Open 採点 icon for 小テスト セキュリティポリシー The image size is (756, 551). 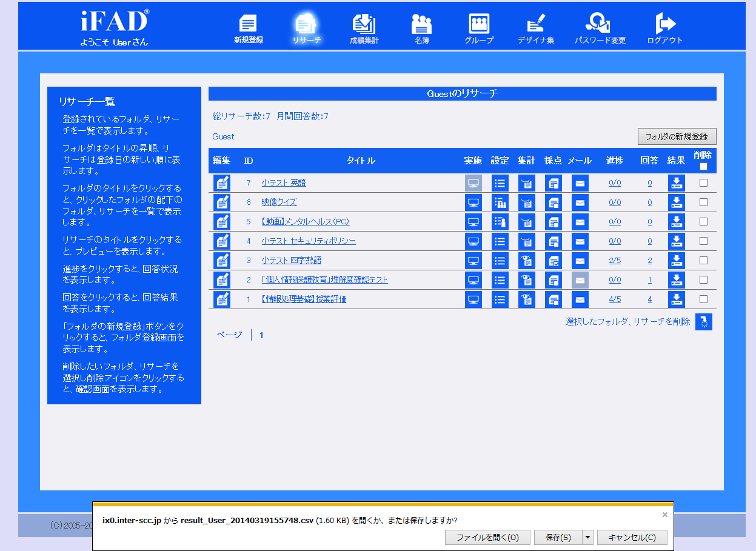pos(554,241)
